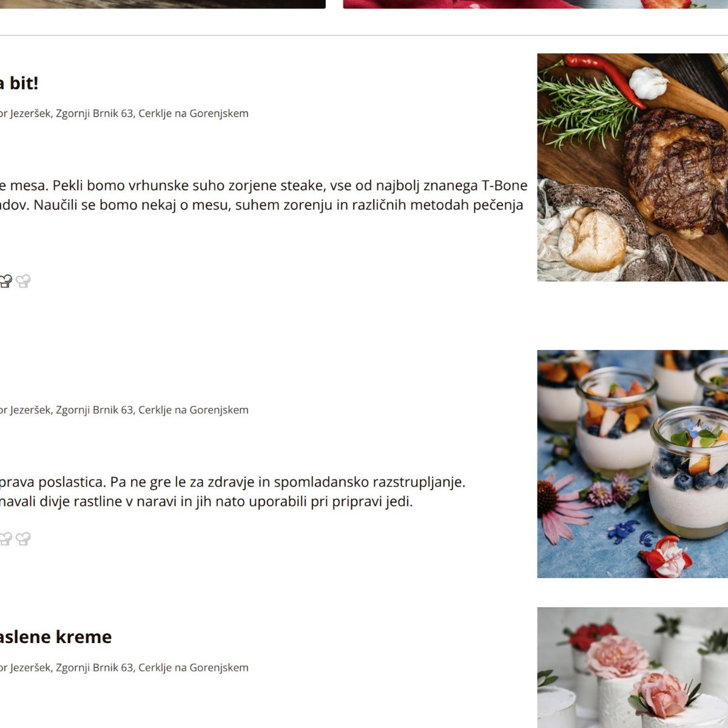Viewport: 728px width, 728px height.
Task: Open the grilled steak photo
Action: pyautogui.click(x=632, y=167)
